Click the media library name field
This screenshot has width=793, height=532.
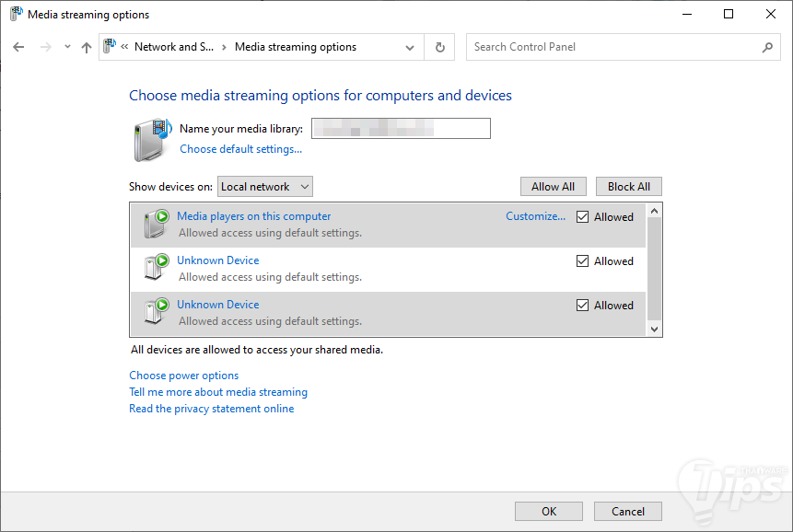[401, 129]
